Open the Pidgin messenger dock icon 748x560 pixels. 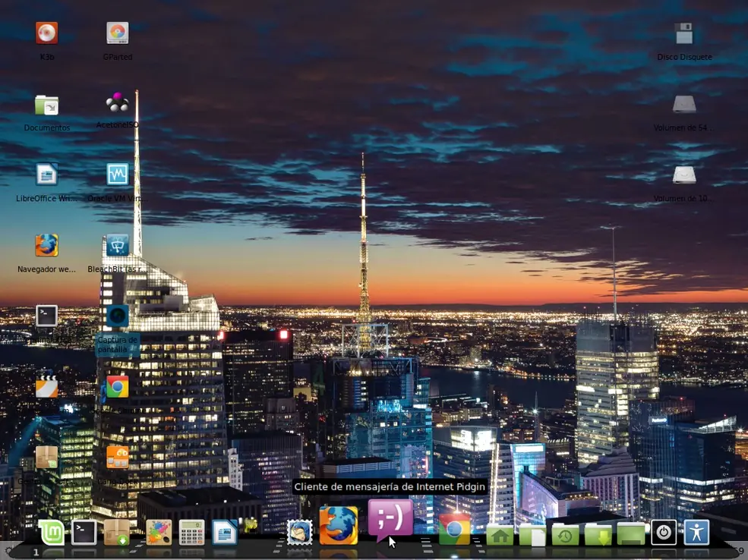[390, 520]
